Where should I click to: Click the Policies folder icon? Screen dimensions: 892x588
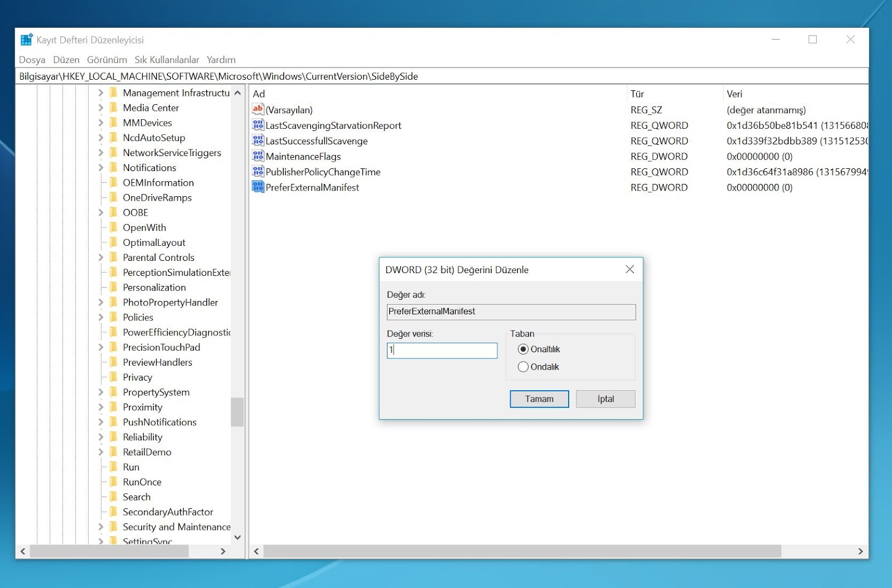114,317
